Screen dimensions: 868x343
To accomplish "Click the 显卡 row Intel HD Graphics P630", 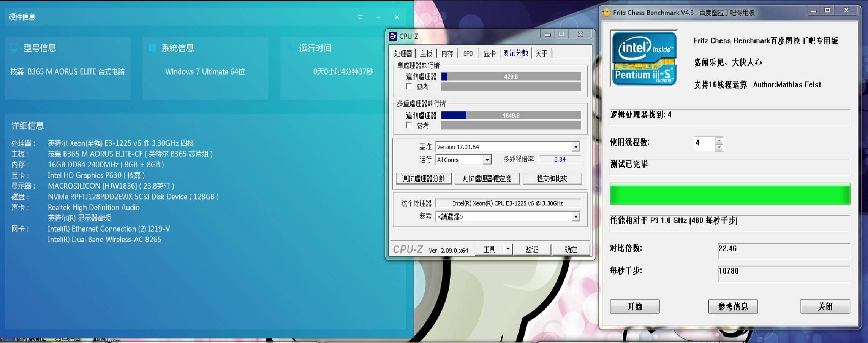I will (x=78, y=175).
